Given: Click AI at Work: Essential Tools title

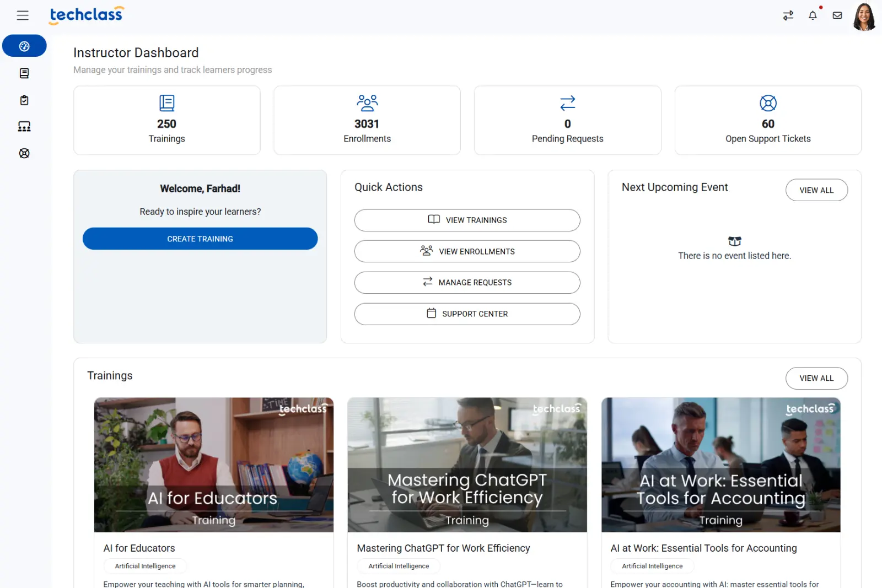Looking at the screenshot, I should coord(703,548).
